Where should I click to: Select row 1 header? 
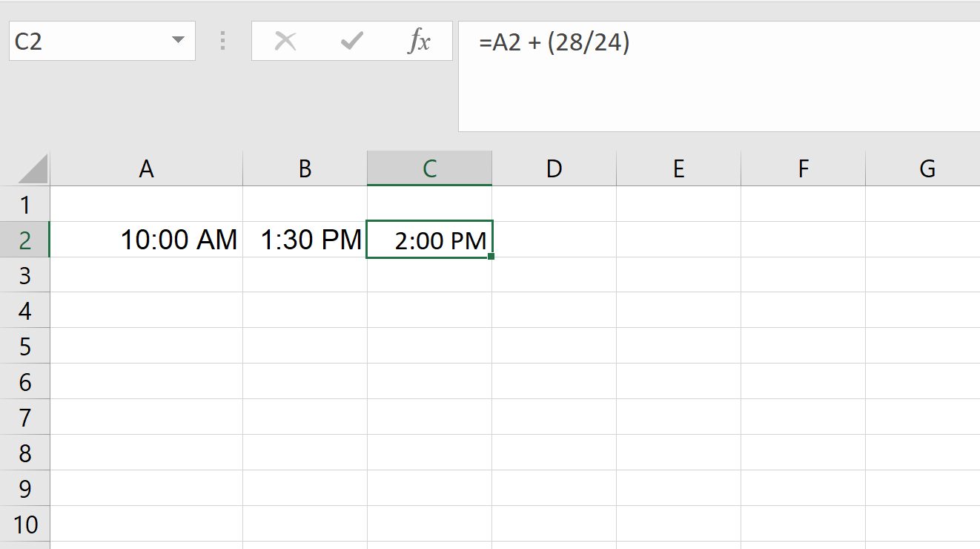point(24,204)
